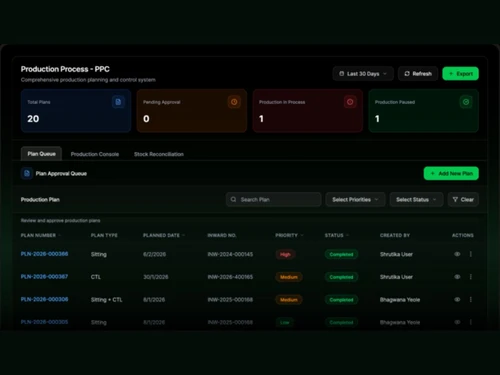Click plan type CTL

click(x=96, y=277)
